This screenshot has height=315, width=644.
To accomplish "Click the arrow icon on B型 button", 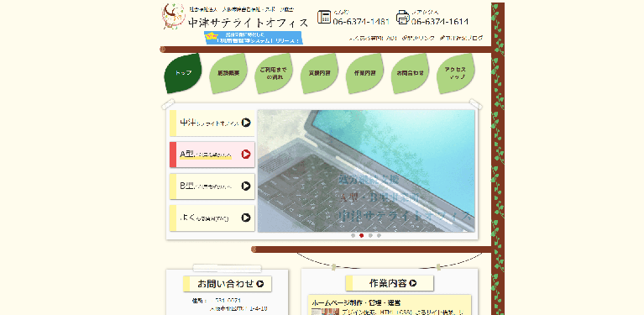I will 246,186.
